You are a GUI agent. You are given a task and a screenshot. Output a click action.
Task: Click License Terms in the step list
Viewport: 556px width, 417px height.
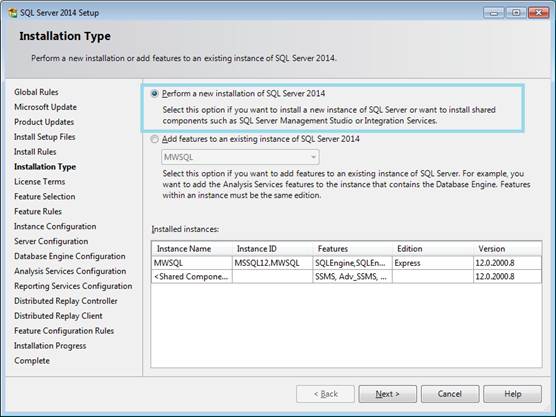(40, 182)
